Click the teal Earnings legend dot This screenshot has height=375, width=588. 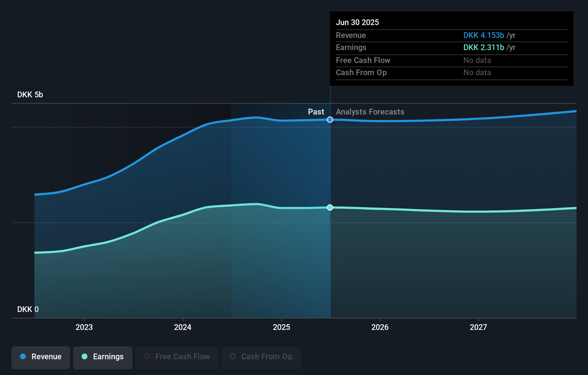pyautogui.click(x=85, y=357)
